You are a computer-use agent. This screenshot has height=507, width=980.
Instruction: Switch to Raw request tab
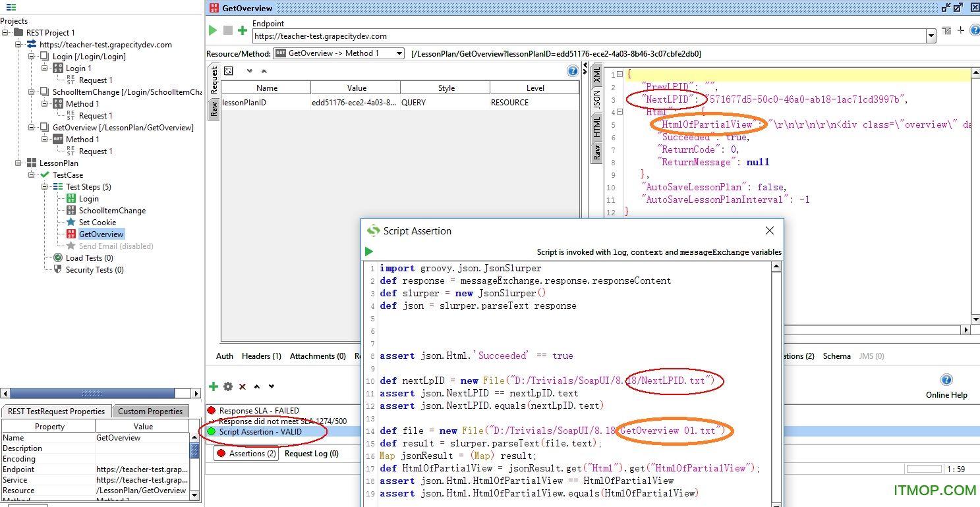tap(214, 109)
